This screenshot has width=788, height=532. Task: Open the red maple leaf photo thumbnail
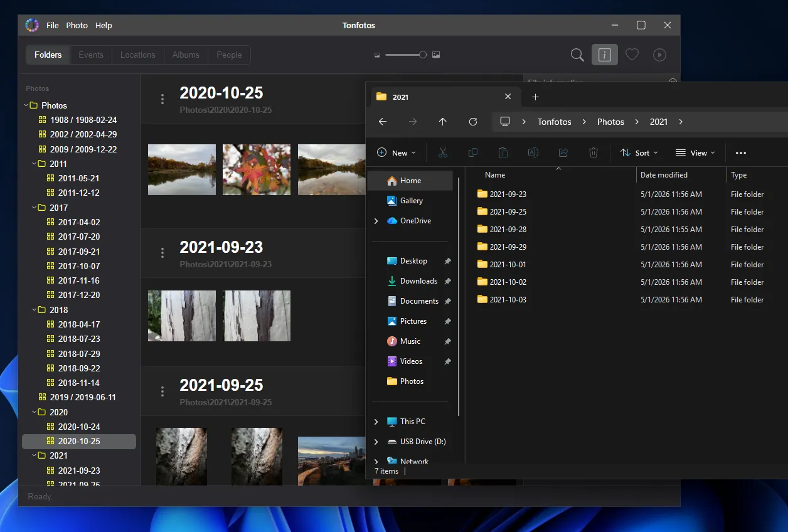click(257, 170)
